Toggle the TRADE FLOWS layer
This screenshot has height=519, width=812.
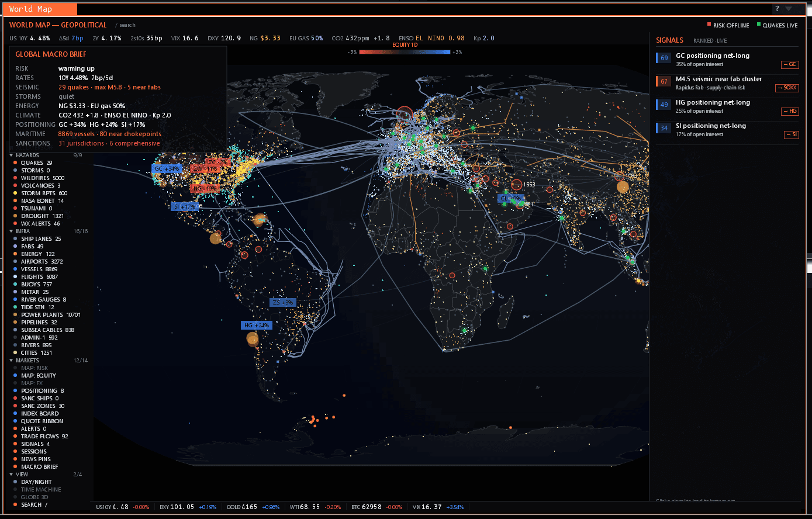pyautogui.click(x=40, y=436)
